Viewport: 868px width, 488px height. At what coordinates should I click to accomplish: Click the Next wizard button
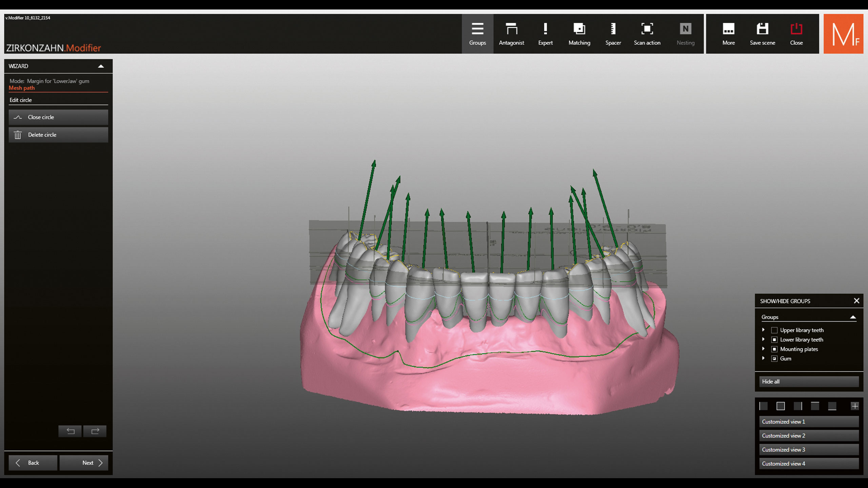(x=84, y=463)
